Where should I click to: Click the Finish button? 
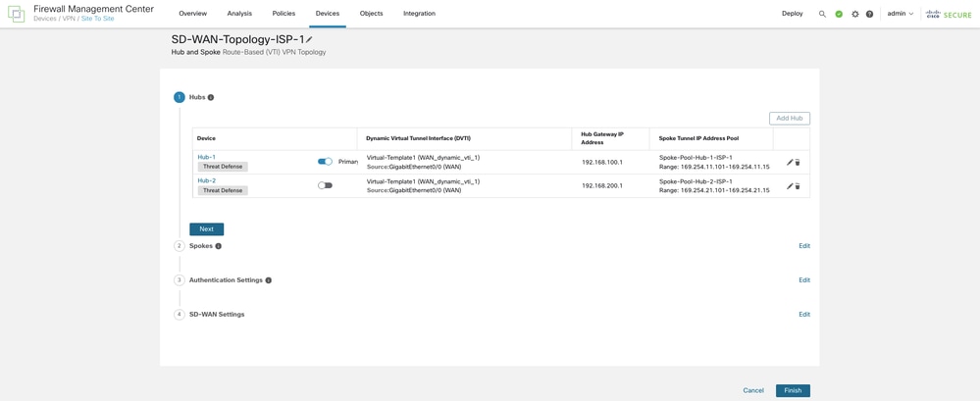[x=793, y=390]
